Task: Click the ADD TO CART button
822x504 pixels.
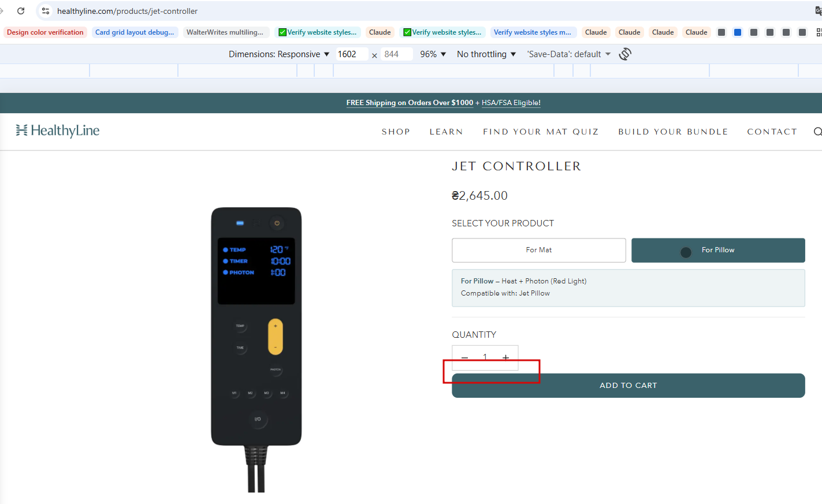Action: (628, 386)
